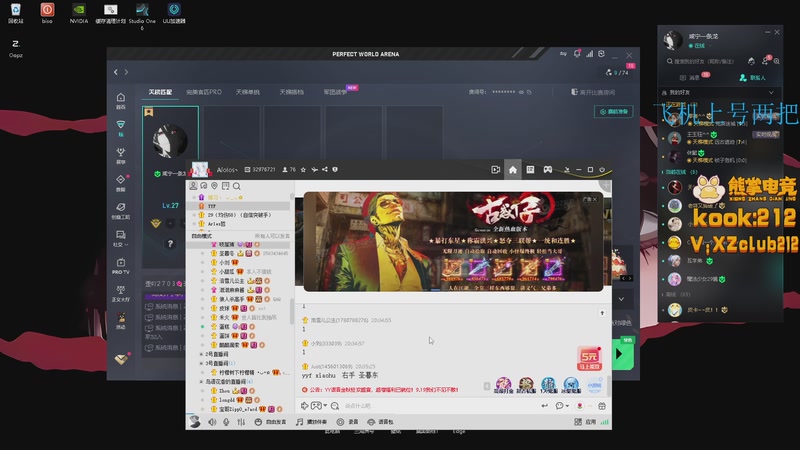This screenshot has height=450, width=800.
Task: Open the audio mixer sliders icon
Action: [x=241, y=422]
